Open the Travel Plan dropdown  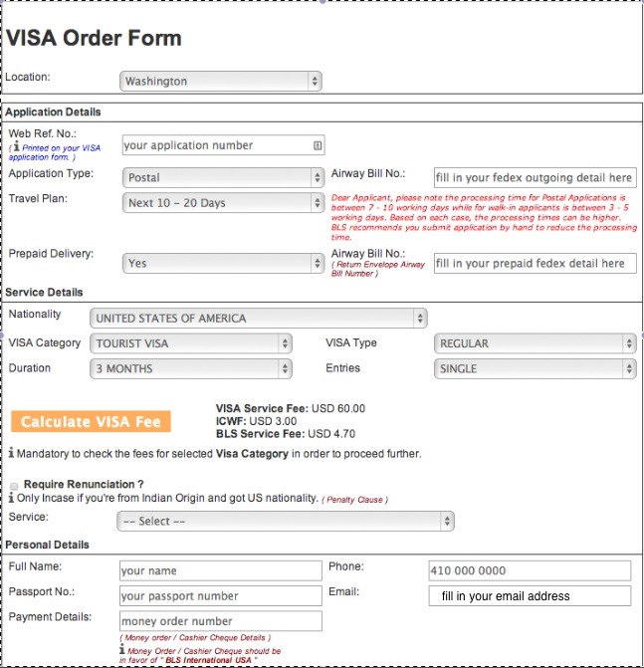point(222,203)
